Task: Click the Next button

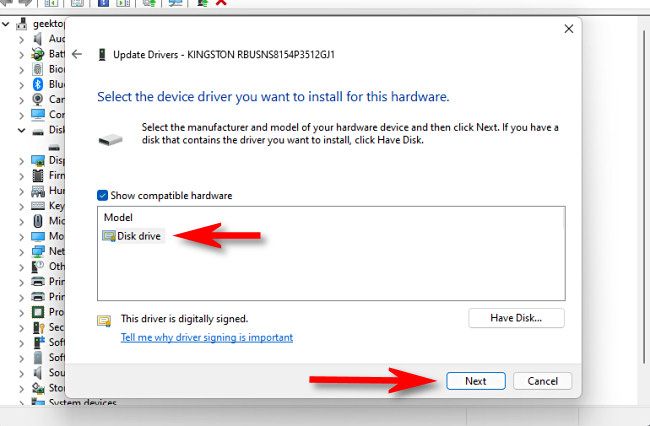Action: point(475,381)
